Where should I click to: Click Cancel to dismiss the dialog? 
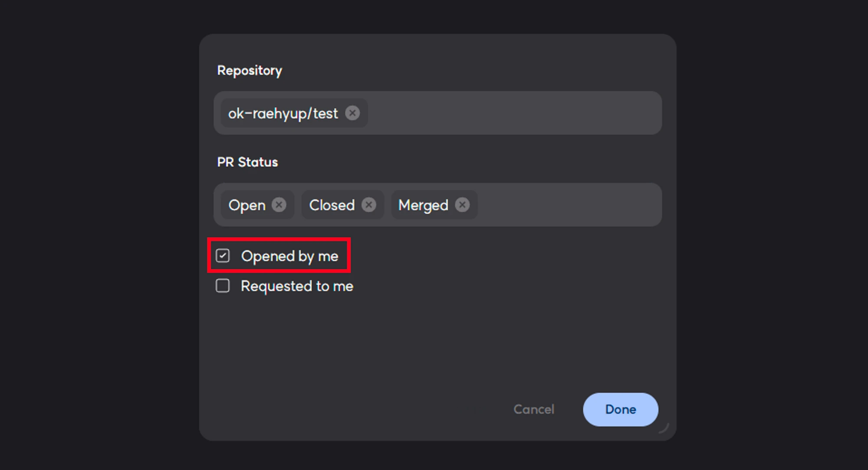click(x=533, y=409)
